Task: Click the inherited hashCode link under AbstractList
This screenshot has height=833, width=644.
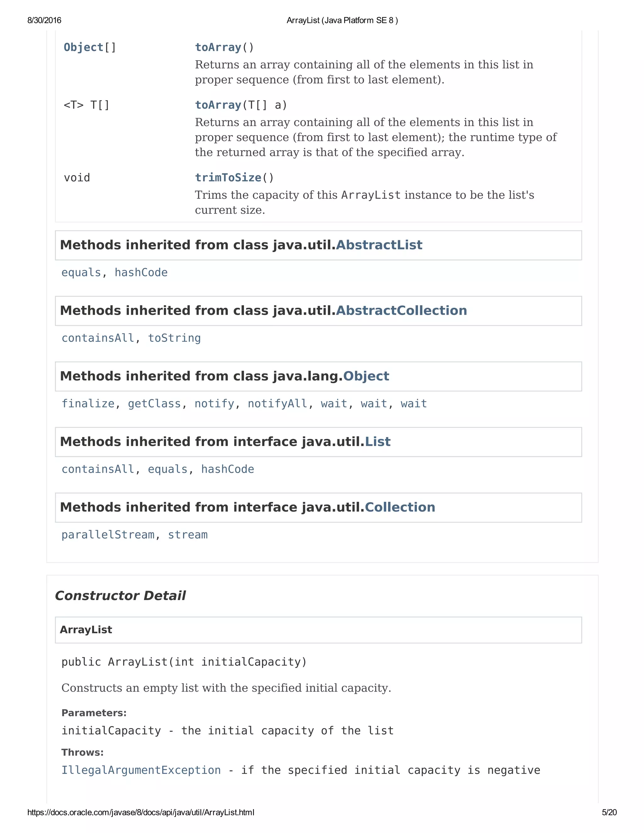Action: pos(141,273)
